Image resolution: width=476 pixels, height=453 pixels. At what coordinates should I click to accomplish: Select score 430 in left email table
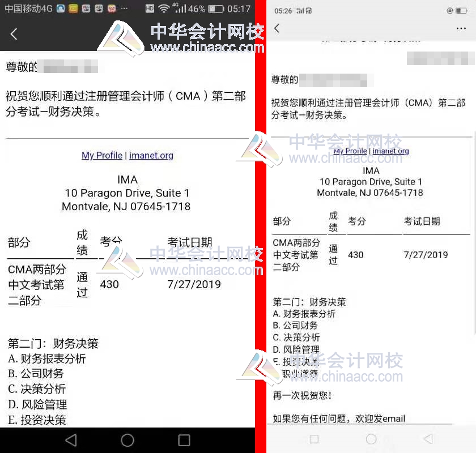109,285
